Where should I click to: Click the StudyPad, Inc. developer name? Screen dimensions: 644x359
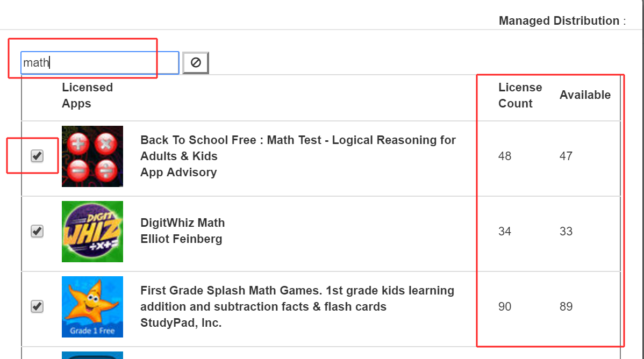pos(181,323)
